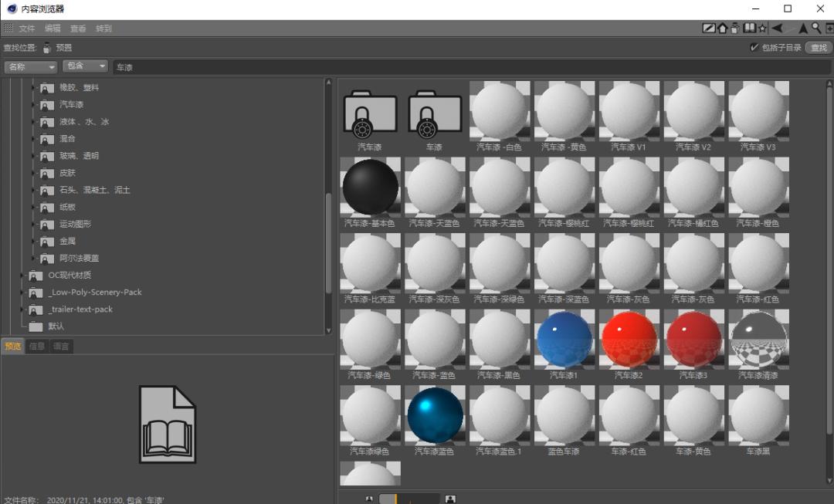Open the 包含 condition dropdown

[x=85, y=66]
